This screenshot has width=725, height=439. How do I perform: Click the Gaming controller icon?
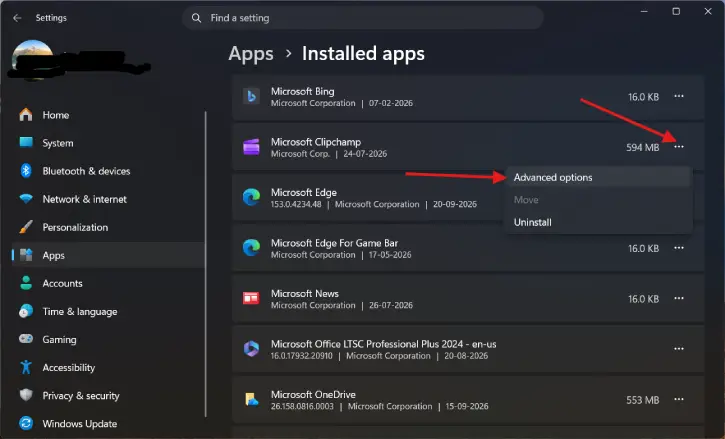[x=26, y=339]
